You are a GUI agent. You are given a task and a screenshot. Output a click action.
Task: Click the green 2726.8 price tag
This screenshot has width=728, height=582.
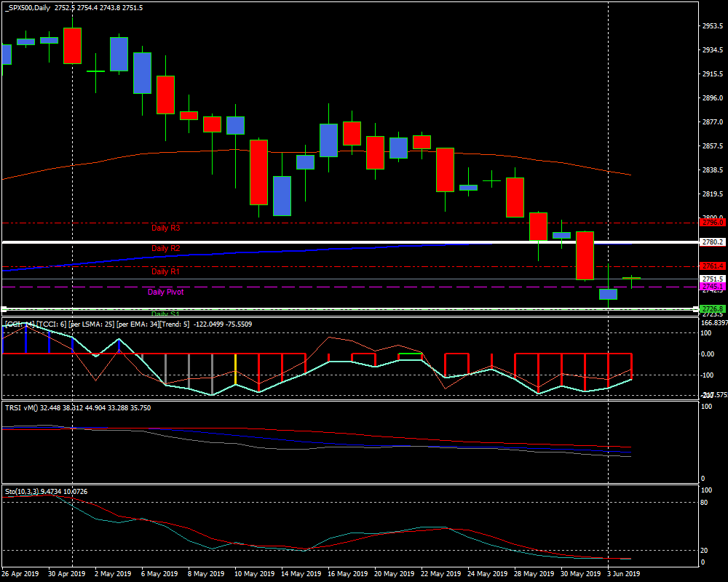click(x=712, y=309)
